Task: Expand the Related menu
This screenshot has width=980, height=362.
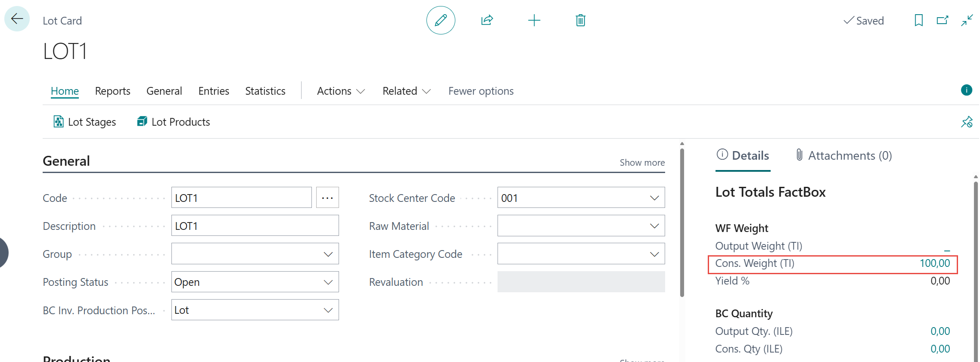Action: [406, 91]
